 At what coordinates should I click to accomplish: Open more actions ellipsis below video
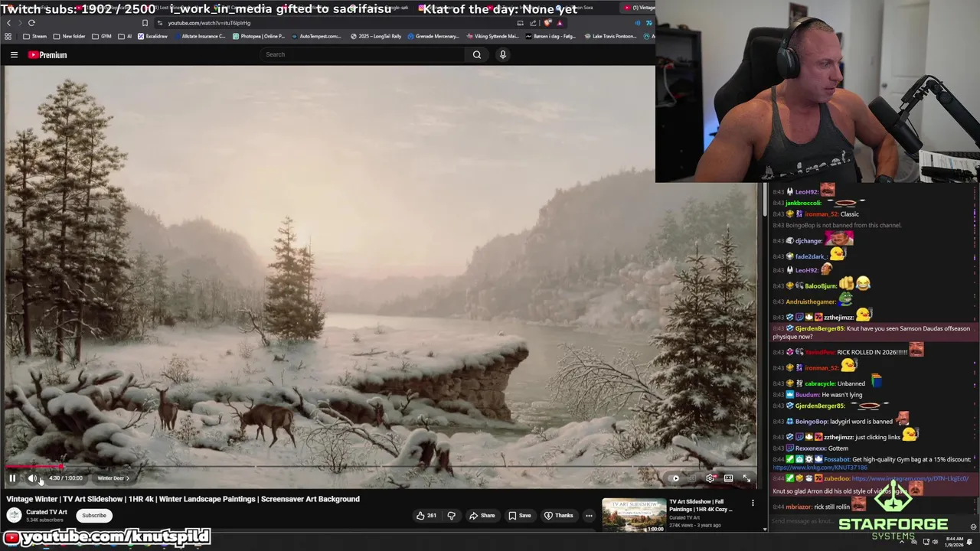[589, 515]
